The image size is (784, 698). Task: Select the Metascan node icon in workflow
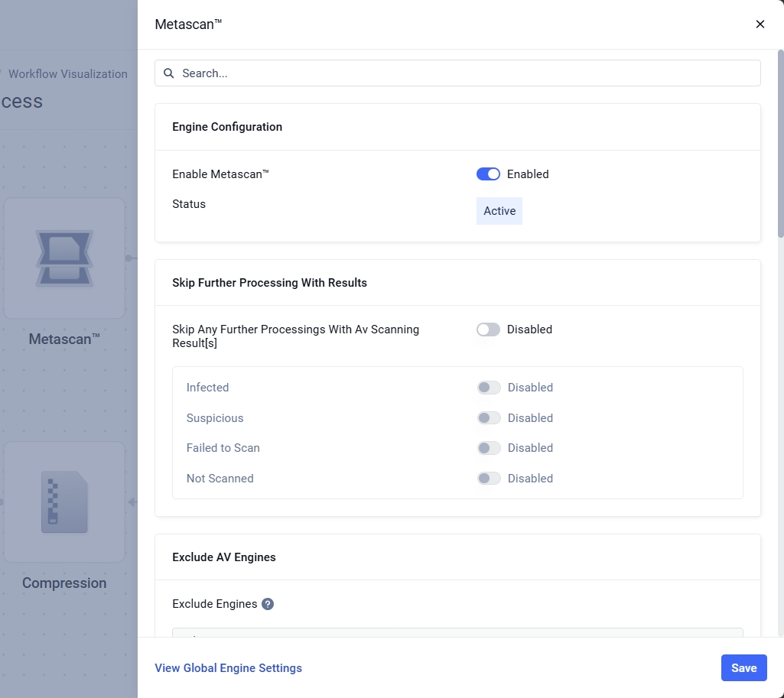[64, 258]
